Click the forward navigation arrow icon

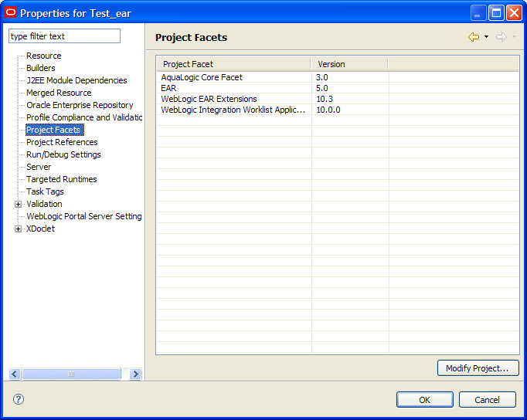501,37
